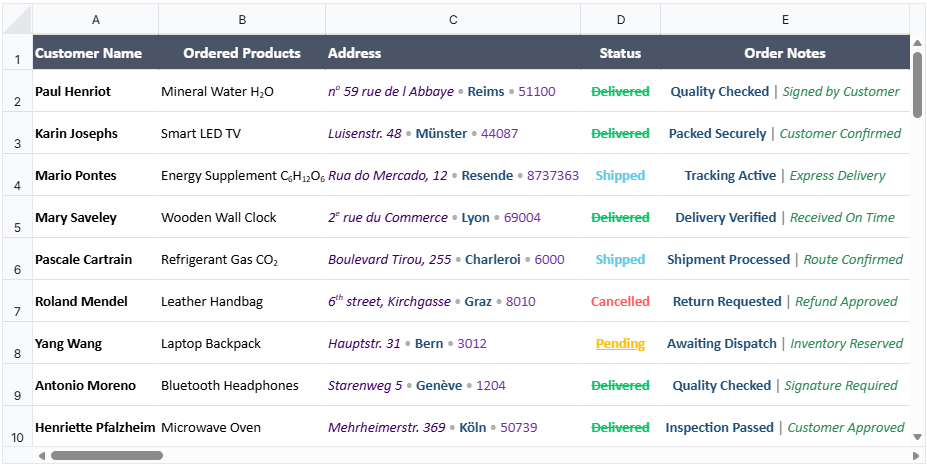Click the horizontal scrollbar left arrow

point(41,456)
